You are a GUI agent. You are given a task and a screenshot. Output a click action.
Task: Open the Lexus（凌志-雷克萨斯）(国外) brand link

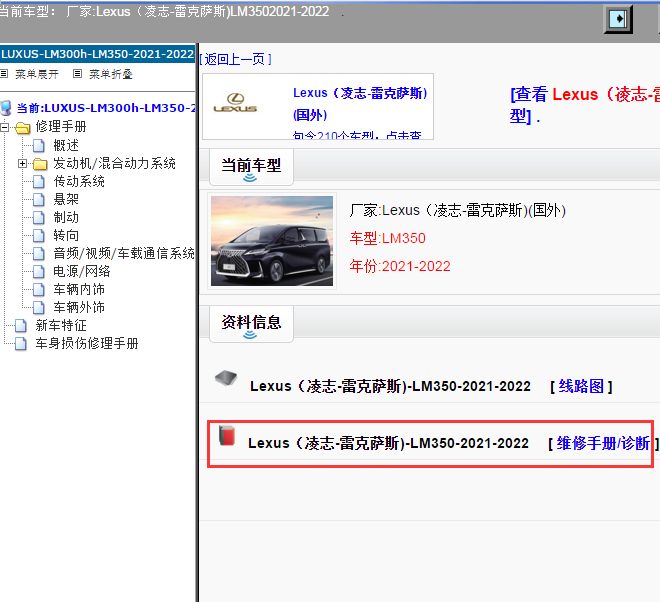pyautogui.click(x=360, y=104)
